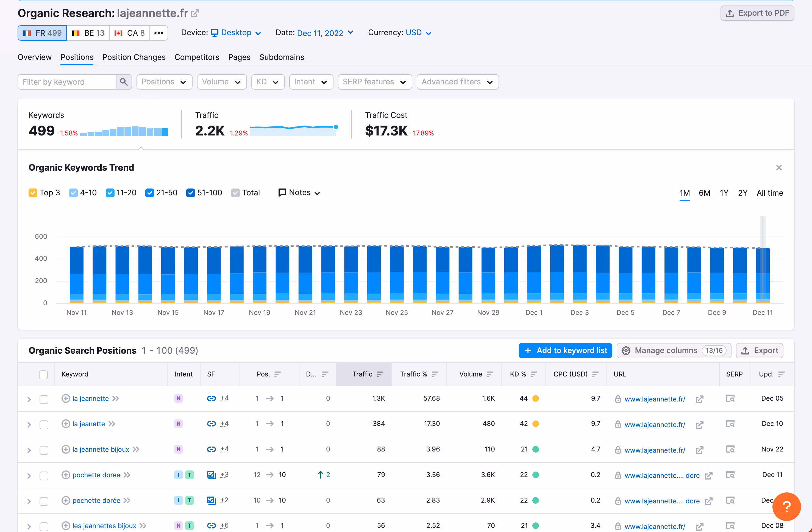The width and height of the screenshot is (812, 532).
Task: Click Export to PDF button
Action: coord(757,13)
